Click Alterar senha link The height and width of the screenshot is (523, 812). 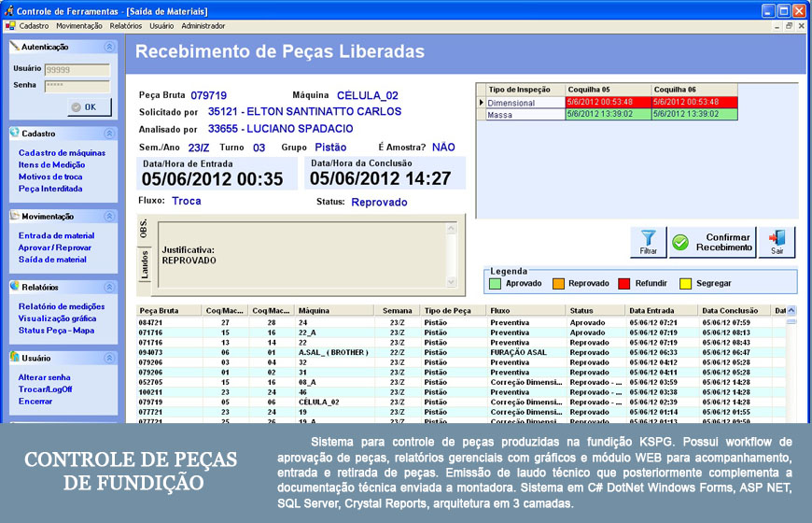(44, 377)
